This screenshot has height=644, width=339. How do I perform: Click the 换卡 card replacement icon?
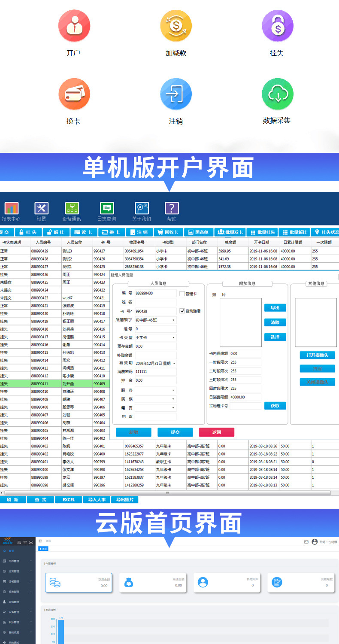74,94
